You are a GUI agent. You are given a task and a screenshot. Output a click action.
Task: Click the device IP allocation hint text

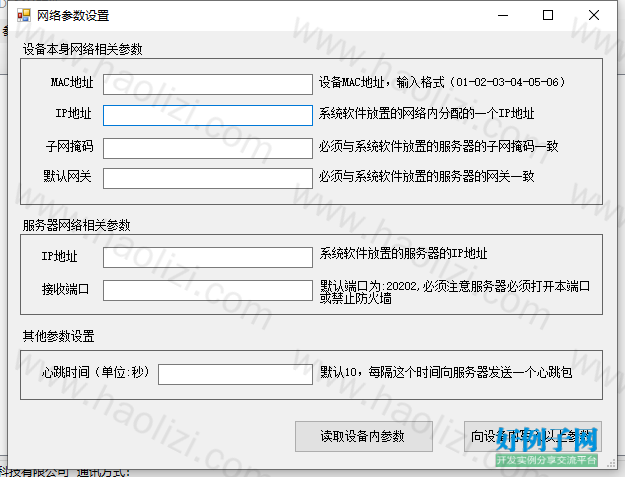click(x=426, y=114)
